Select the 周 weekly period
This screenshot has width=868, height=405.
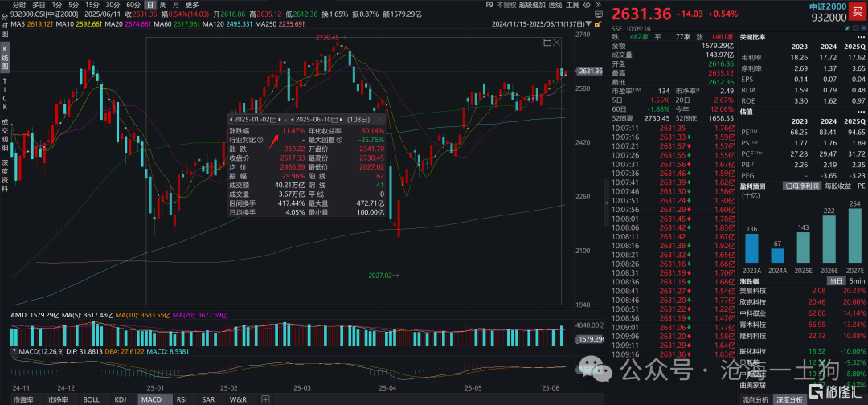[x=163, y=5]
